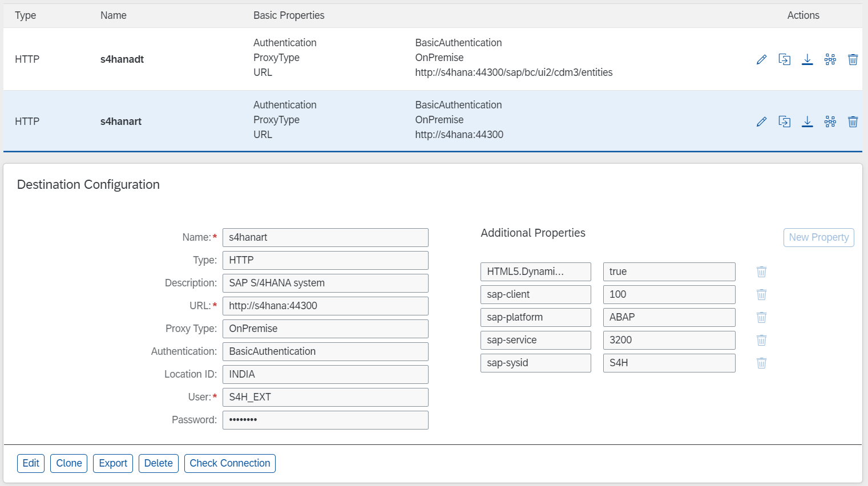Click the Name column header
Viewport: 868px width, 486px height.
114,15
